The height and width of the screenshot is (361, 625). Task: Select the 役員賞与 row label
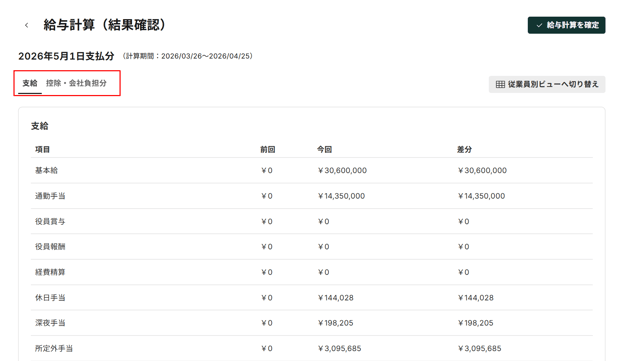50,222
